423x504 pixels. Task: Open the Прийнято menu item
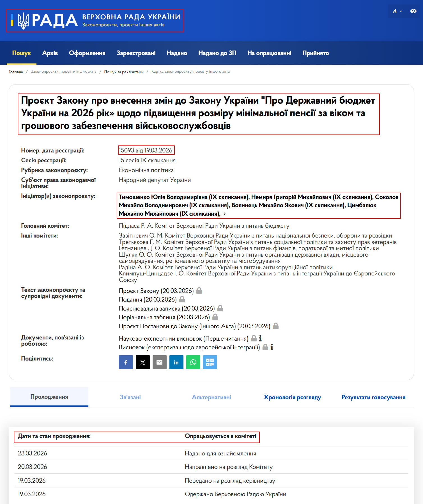pyautogui.click(x=316, y=53)
